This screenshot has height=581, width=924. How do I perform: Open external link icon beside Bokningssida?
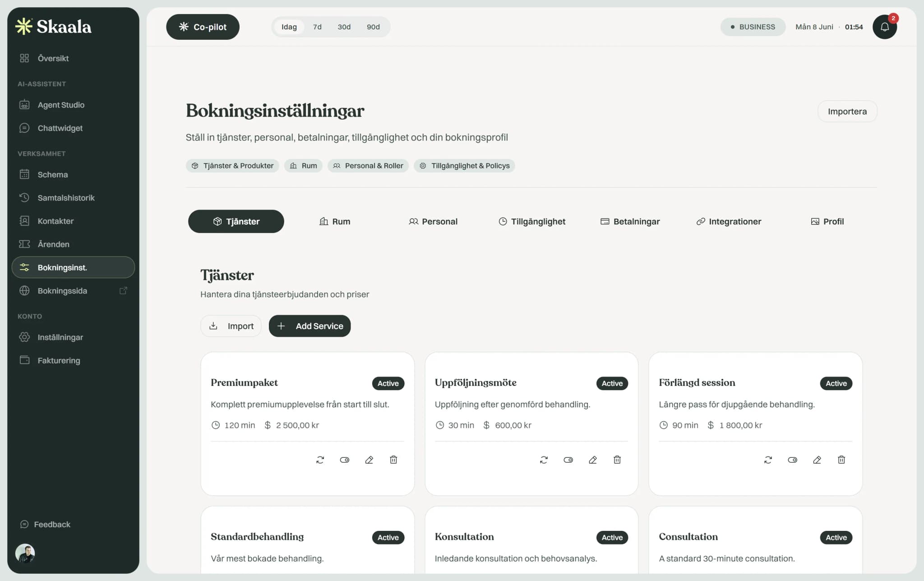coord(123,291)
